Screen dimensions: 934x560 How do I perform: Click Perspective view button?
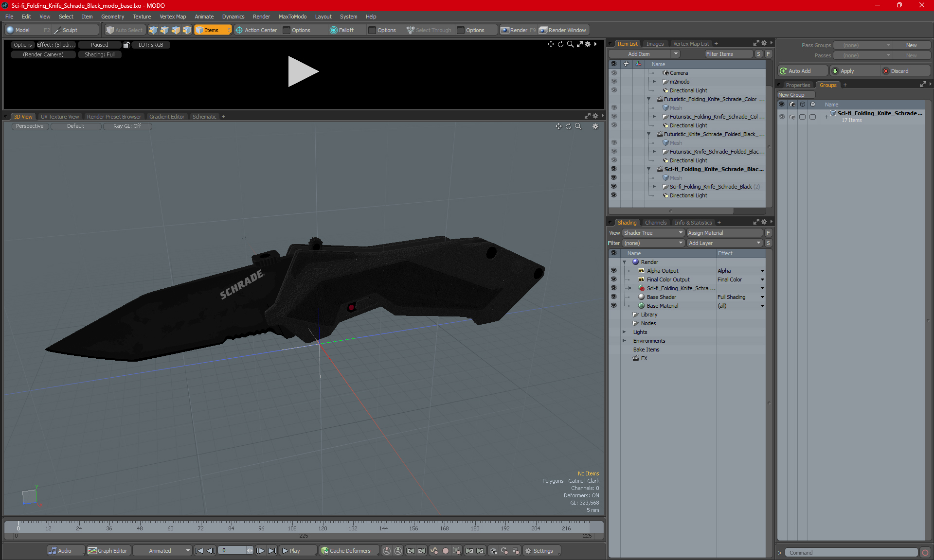[30, 126]
